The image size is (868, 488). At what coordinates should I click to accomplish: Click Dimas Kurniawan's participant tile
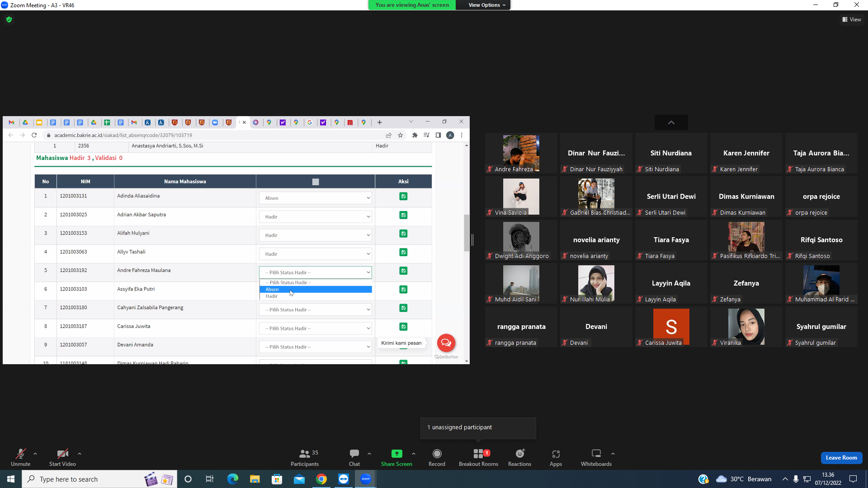coord(746,197)
